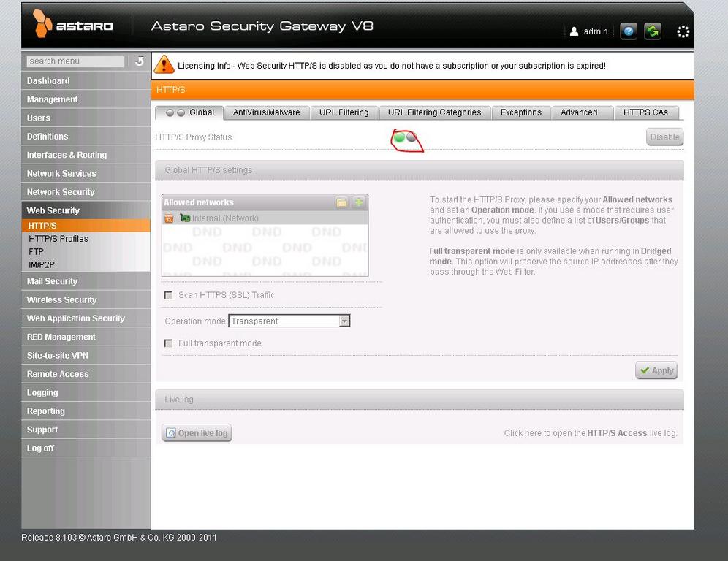This screenshot has height=561, width=728.
Task: Click the folder icon in Allowed networks
Action: tap(341, 202)
